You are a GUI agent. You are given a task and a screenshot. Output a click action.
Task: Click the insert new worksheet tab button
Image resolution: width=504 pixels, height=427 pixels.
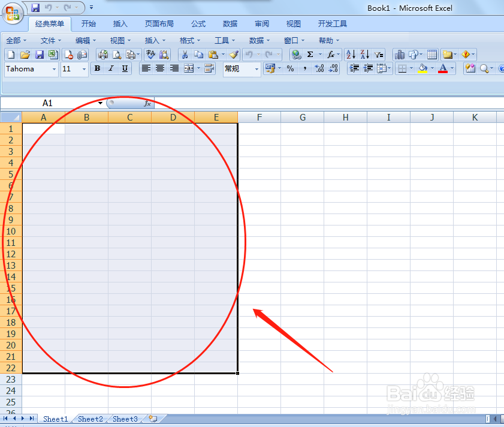coord(153,419)
